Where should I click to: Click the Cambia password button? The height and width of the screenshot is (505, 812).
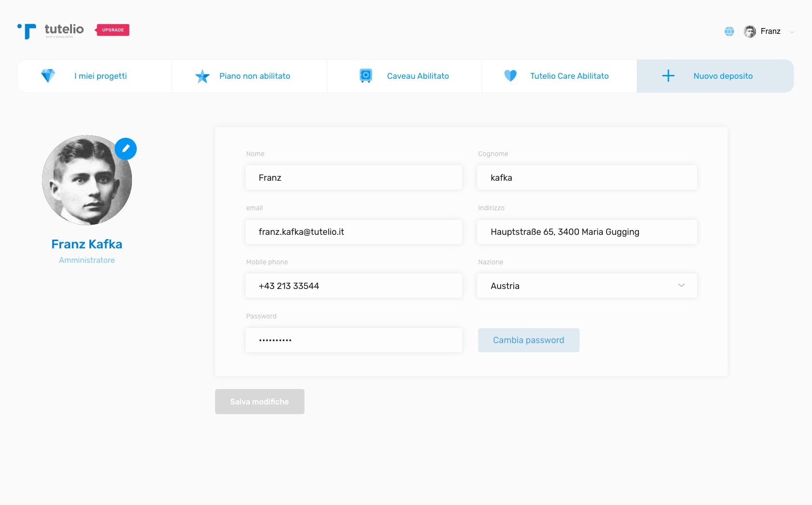point(528,340)
